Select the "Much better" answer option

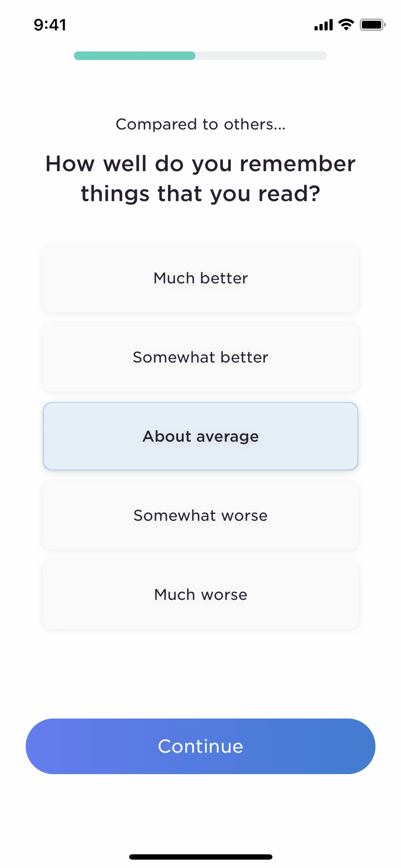point(200,278)
